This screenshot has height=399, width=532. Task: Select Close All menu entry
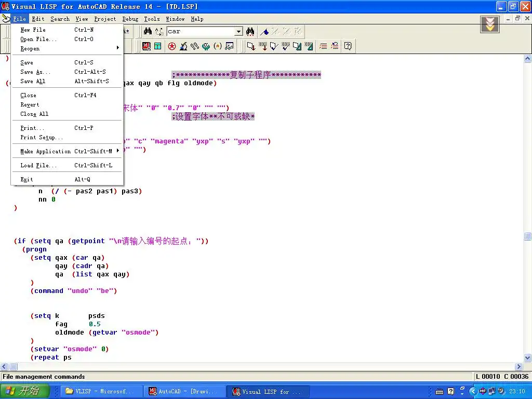(66, 114)
